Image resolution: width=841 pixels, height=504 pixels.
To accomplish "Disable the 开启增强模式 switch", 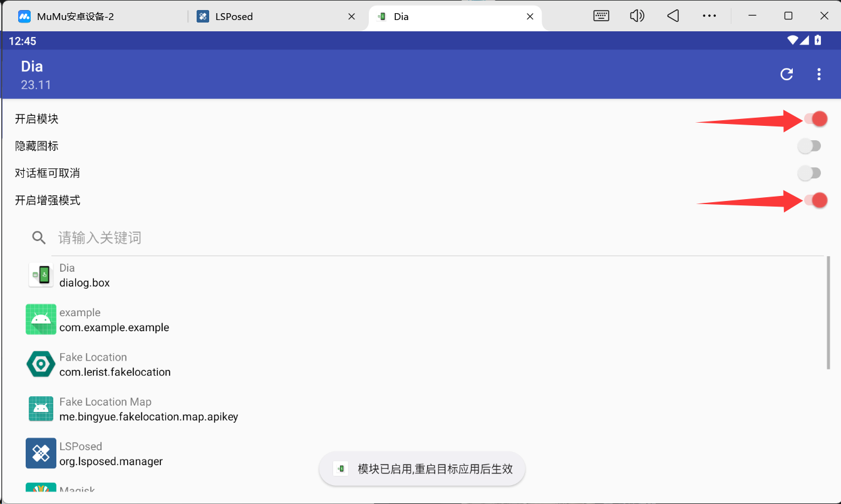I will (815, 200).
